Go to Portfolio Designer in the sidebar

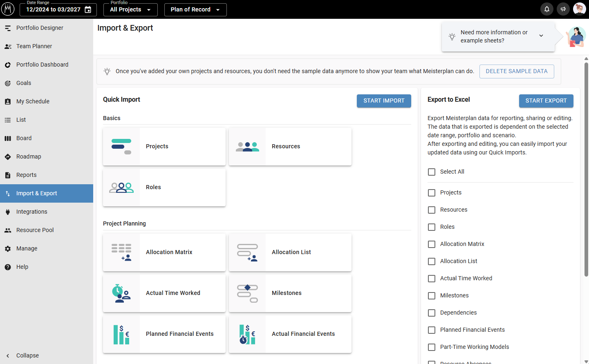(47, 28)
